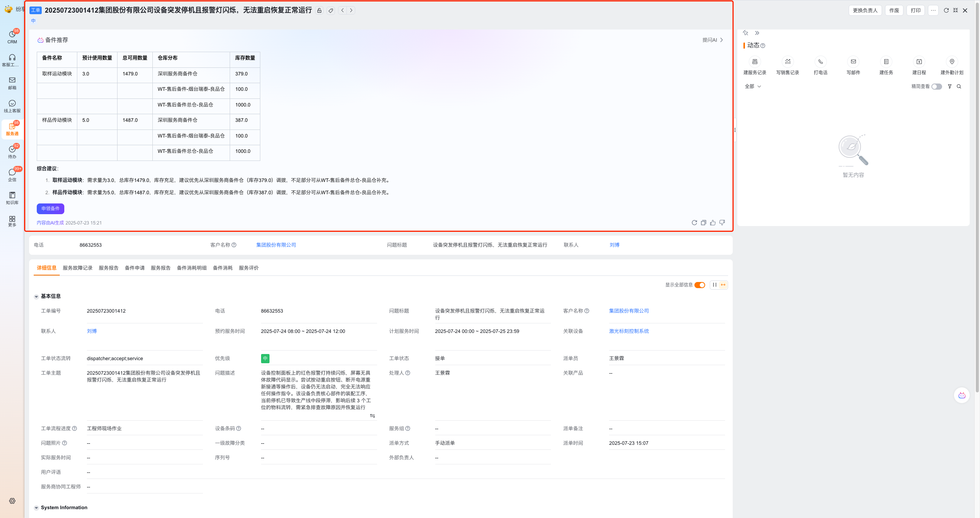Screen dimensions: 980x518
Task: Open the floating AI assistant robot icon
Action: pos(962,395)
